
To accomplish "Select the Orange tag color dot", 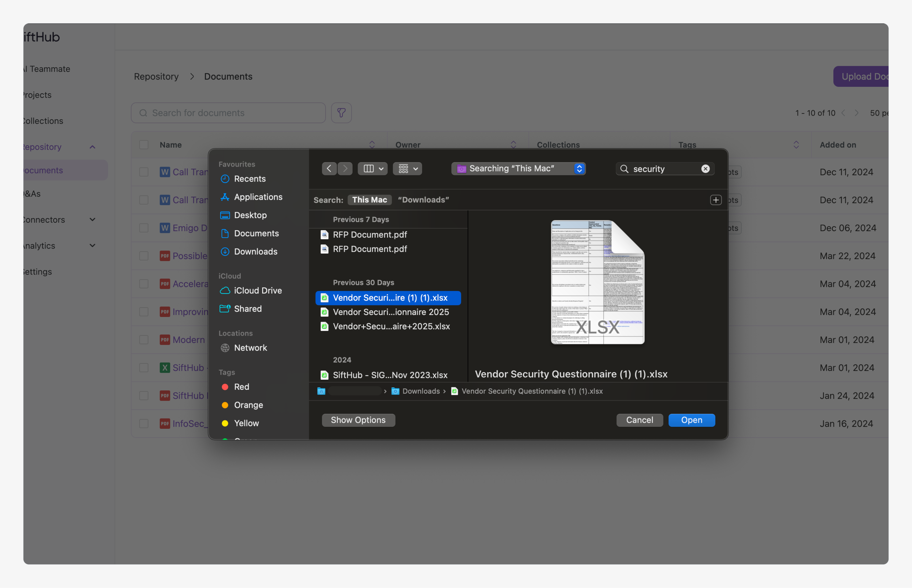I will coord(225,405).
